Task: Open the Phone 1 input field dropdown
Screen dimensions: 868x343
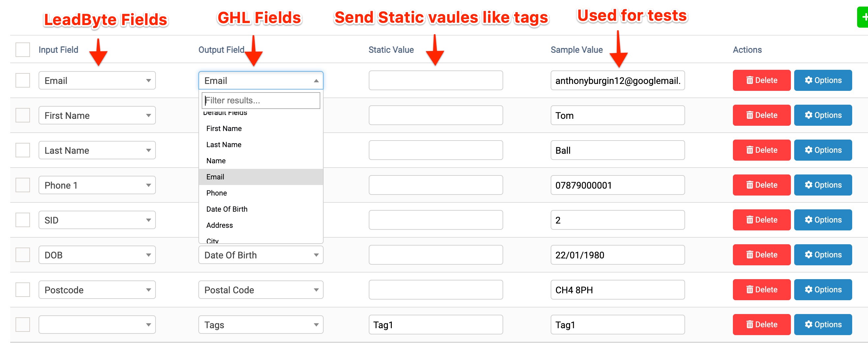Action: pos(97,185)
